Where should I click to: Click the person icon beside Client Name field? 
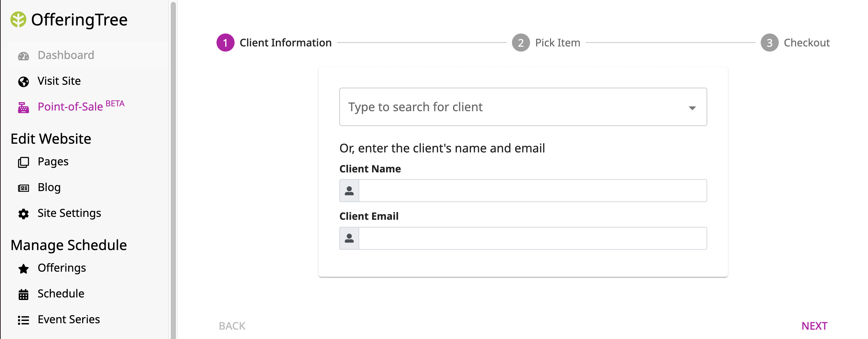(349, 191)
